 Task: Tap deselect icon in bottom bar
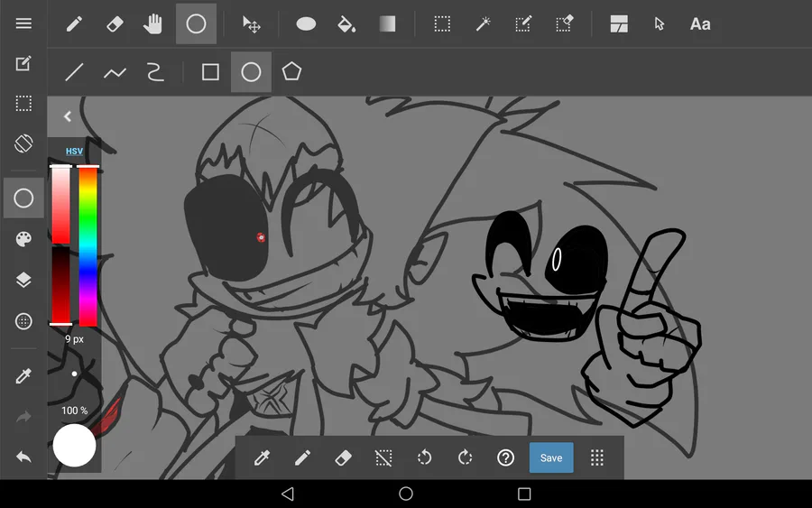point(383,457)
